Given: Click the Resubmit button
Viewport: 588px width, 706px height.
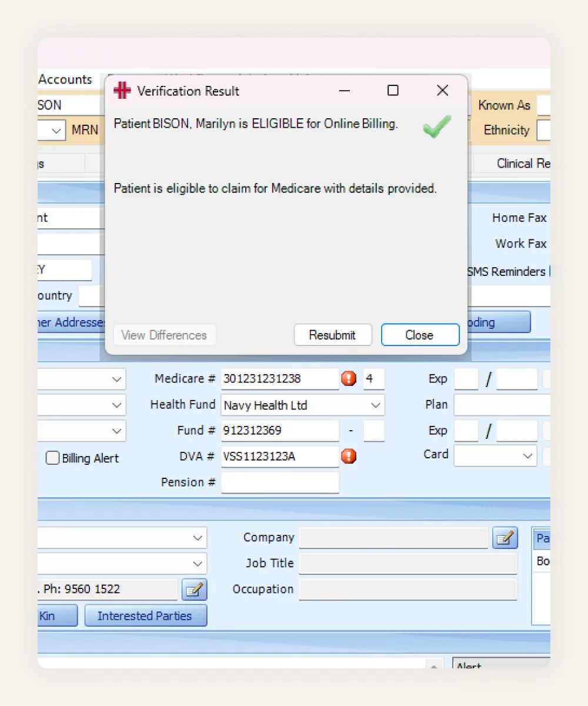Looking at the screenshot, I should coord(333,335).
